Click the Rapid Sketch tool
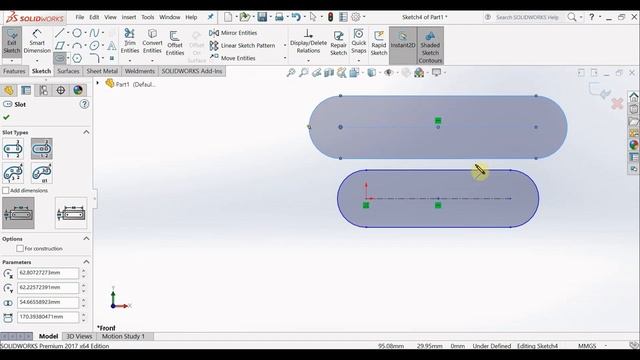 pyautogui.click(x=379, y=43)
